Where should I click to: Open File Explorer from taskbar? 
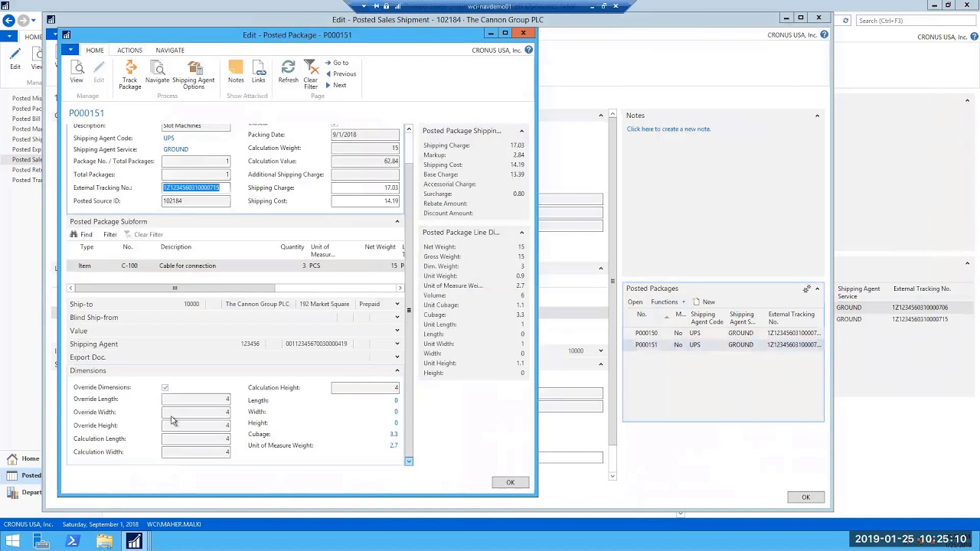(x=104, y=542)
